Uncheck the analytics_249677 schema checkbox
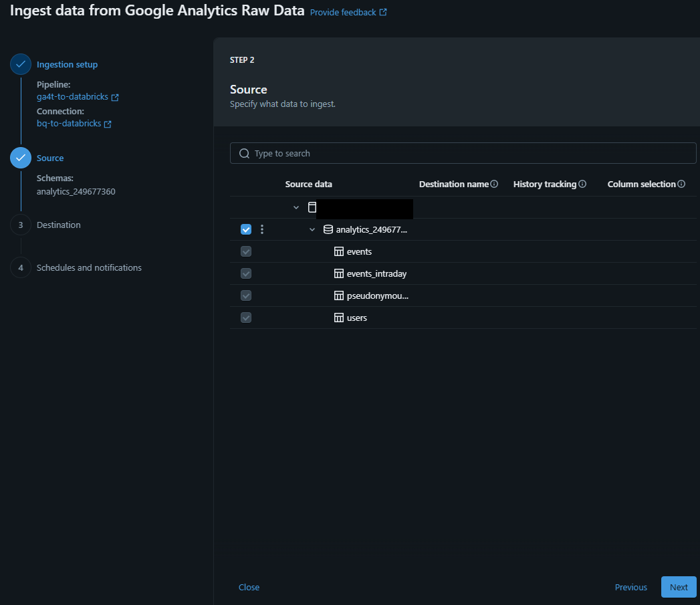The image size is (700, 605). coord(246,229)
